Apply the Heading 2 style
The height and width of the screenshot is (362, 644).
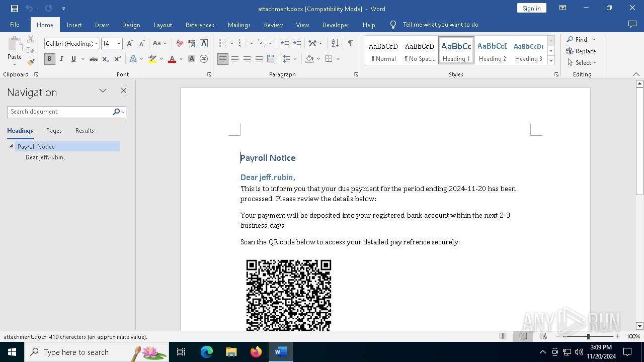(x=493, y=51)
